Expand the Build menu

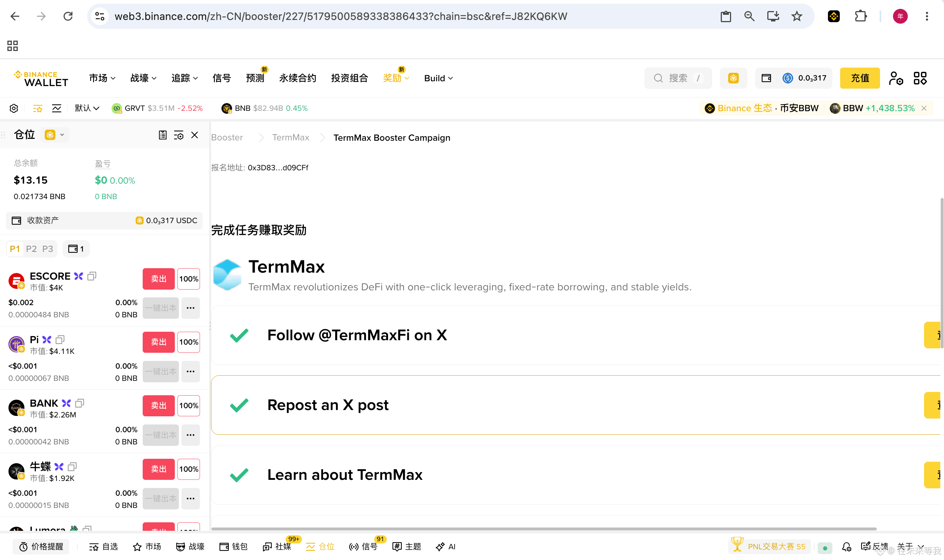click(x=438, y=78)
